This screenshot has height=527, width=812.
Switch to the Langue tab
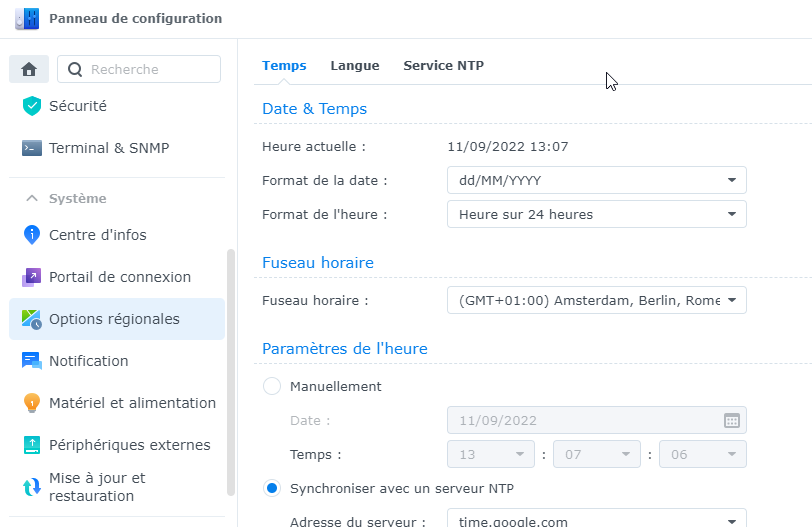[x=355, y=66]
